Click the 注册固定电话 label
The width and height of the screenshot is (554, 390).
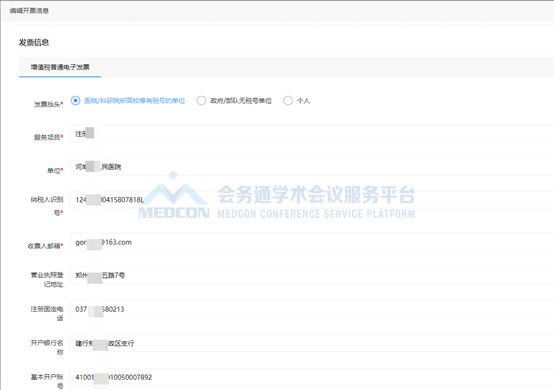point(47,313)
